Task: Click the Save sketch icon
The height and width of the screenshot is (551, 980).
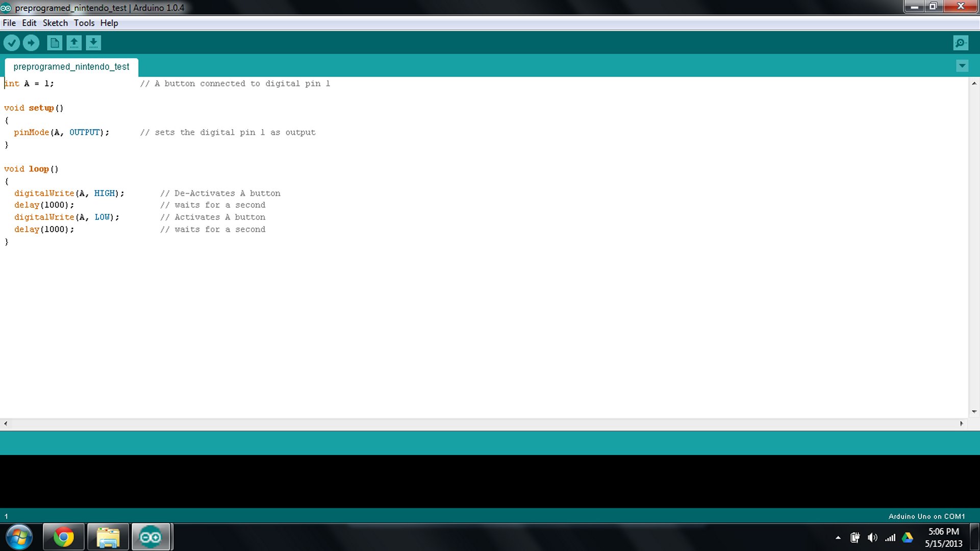Action: click(x=93, y=42)
